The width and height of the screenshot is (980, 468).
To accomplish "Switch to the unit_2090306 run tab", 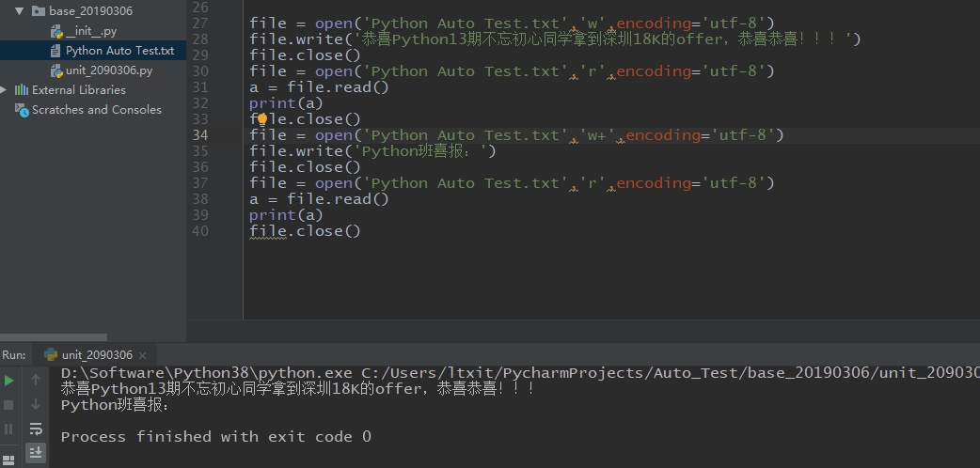I will (x=96, y=355).
